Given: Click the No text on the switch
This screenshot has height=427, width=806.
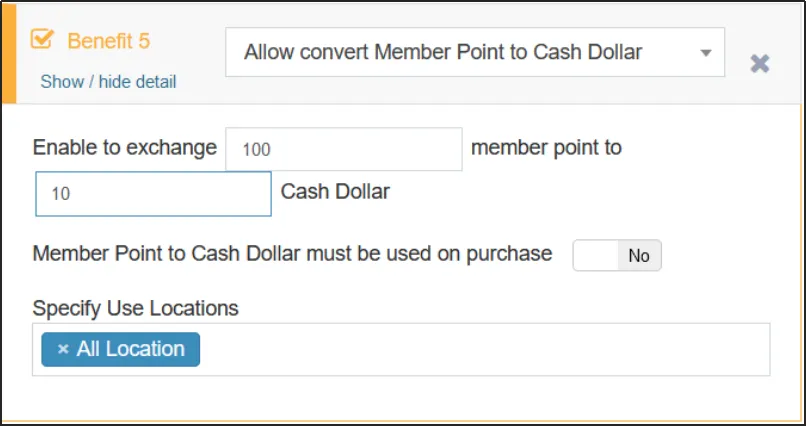Looking at the screenshot, I should [x=639, y=256].
